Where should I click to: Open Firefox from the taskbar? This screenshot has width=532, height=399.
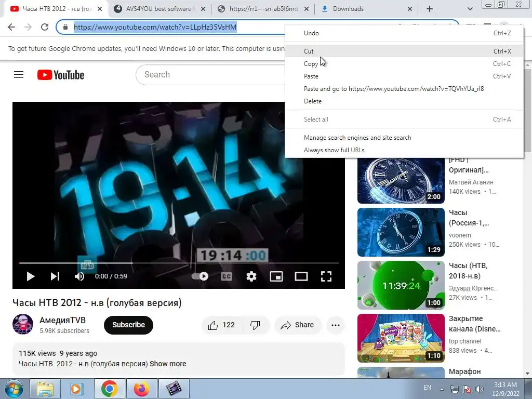(x=141, y=389)
